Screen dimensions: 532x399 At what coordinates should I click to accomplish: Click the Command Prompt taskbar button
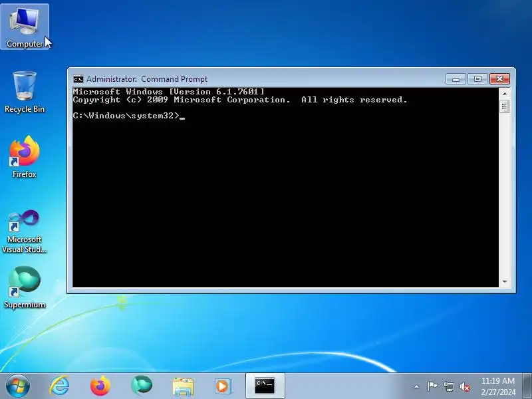click(265, 386)
